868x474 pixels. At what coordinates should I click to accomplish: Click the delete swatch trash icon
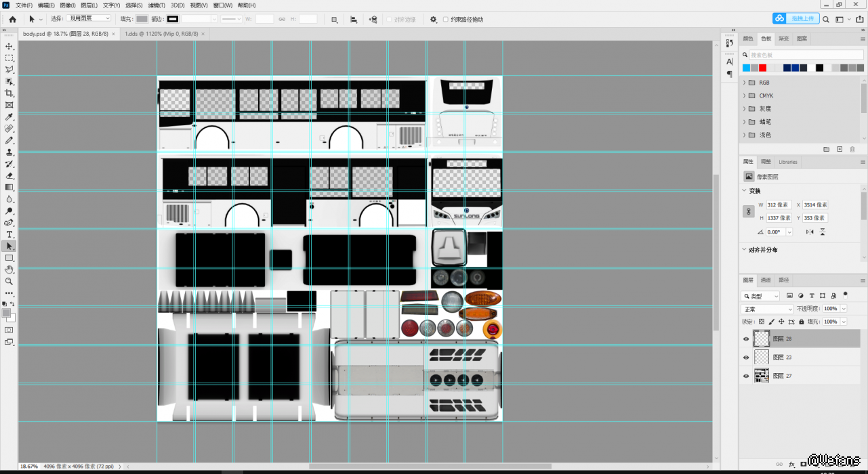[x=852, y=149]
